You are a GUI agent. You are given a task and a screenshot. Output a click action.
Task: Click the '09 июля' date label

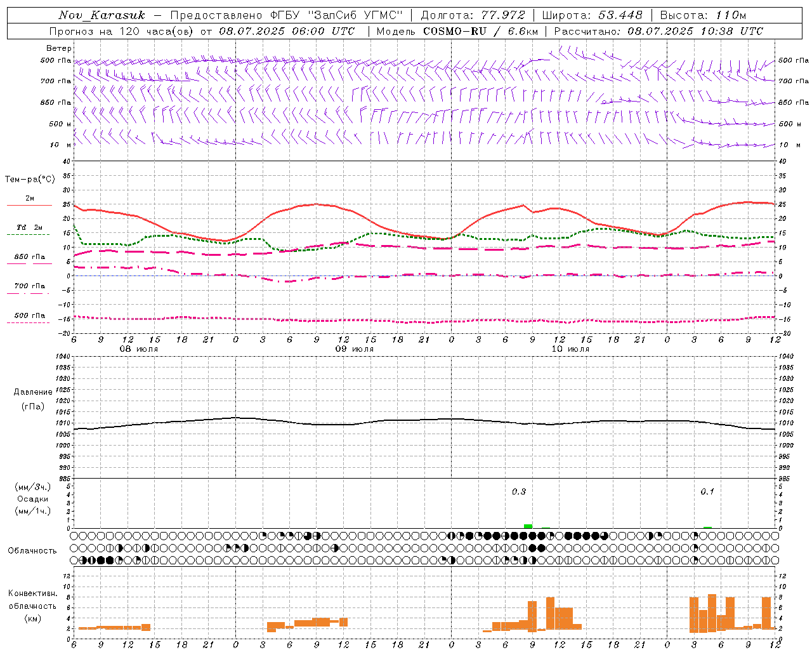click(355, 349)
